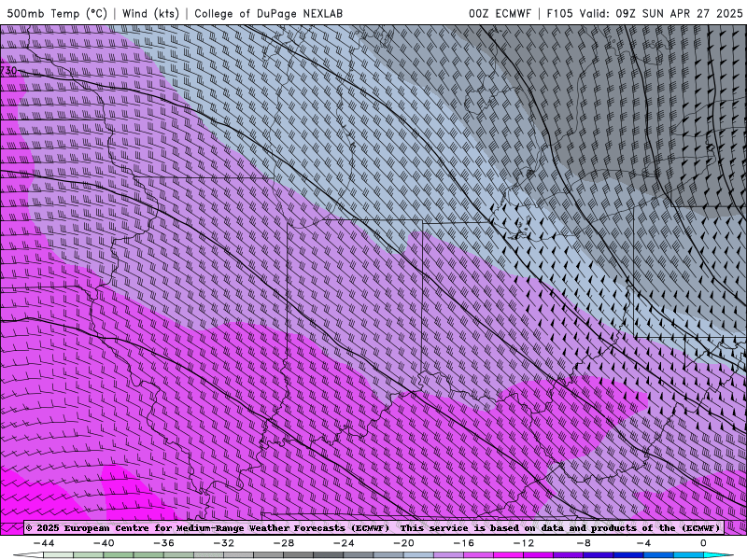Click the "F105 Valid: 09Z SUN APR 27 2025" text
Screen dimensions: 747x560
(x=644, y=13)
